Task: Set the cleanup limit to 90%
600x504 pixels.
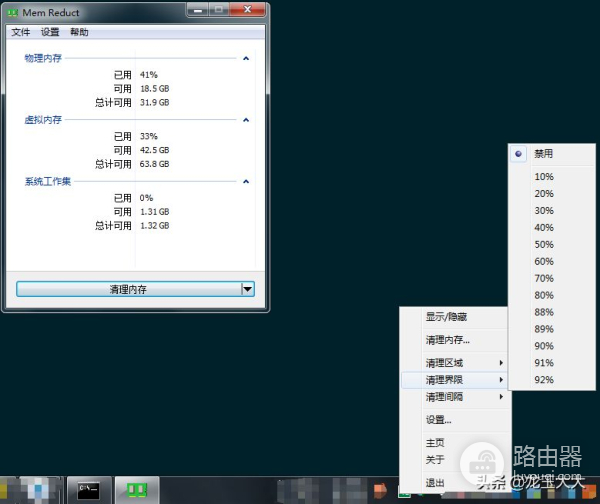Action: (x=543, y=346)
